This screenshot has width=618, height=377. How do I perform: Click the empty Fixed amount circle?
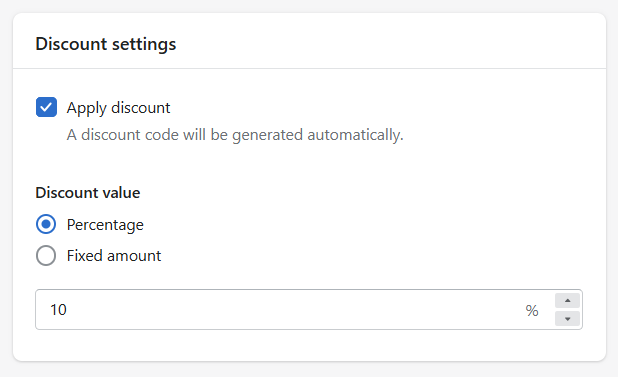[x=46, y=256]
